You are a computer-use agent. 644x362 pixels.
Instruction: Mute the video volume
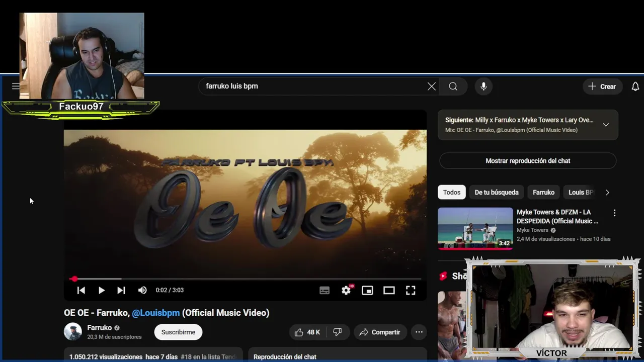click(142, 290)
